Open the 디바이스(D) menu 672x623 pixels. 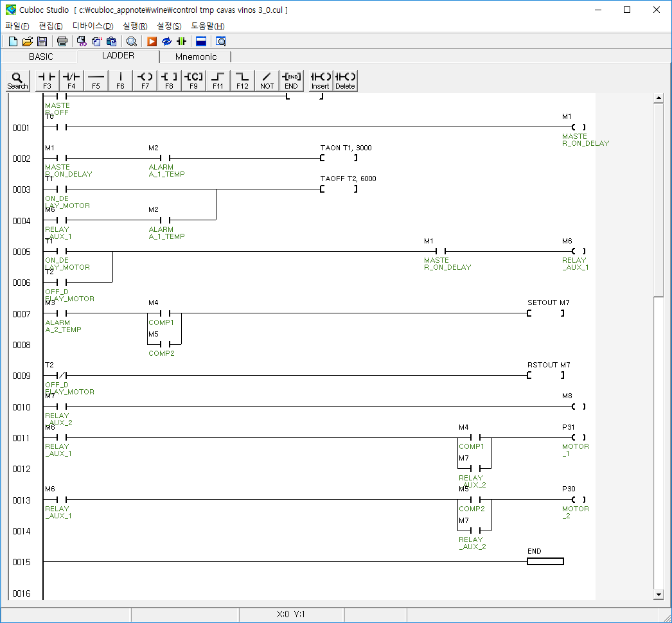pos(93,26)
